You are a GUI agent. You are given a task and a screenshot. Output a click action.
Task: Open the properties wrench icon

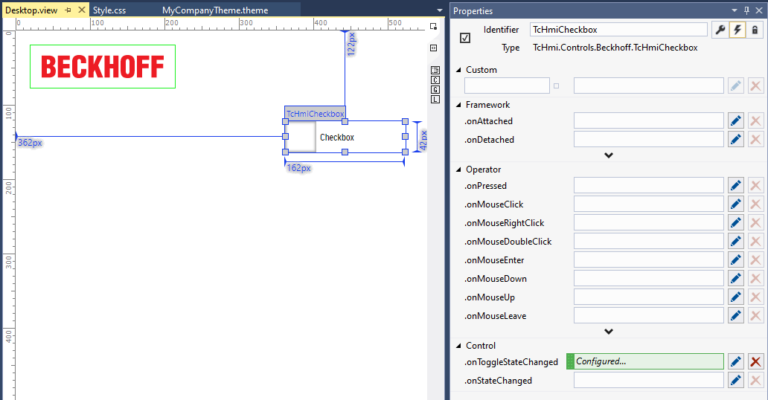720,30
